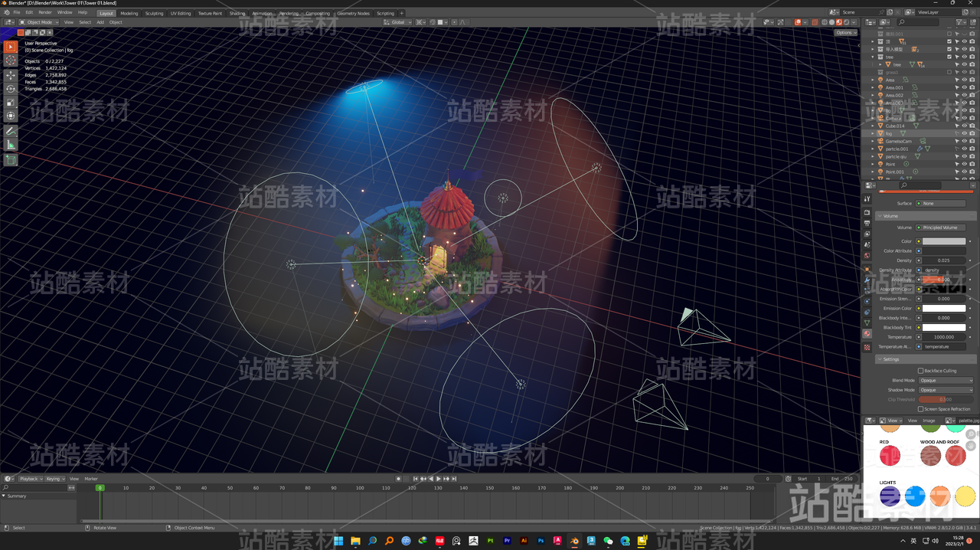Switch to the Geometry Nodes workspace tab
This screenshot has width=980, height=550.
(353, 13)
